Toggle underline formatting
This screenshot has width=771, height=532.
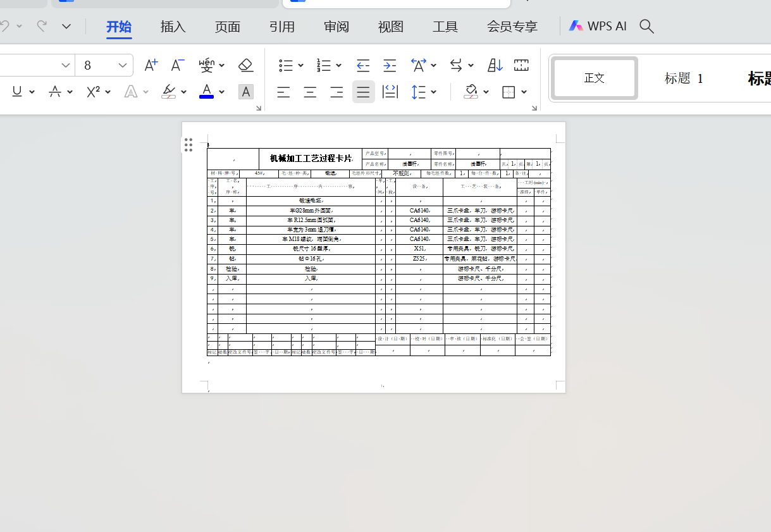[16, 92]
